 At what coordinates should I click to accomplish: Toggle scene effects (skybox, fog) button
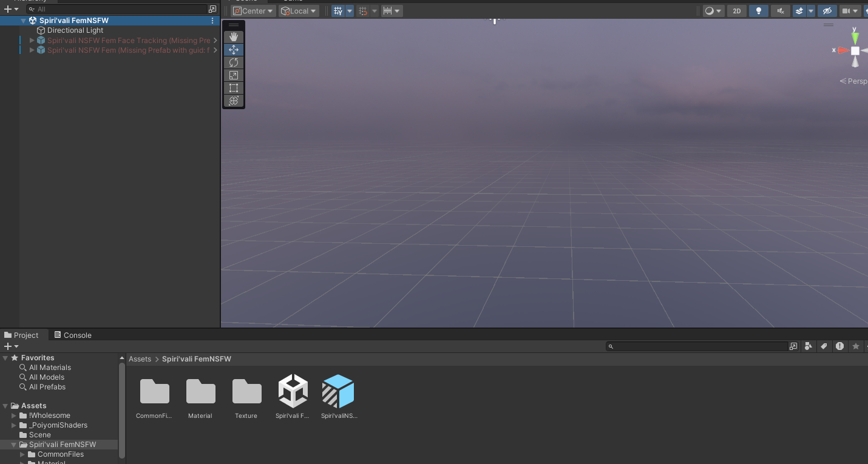coord(799,11)
